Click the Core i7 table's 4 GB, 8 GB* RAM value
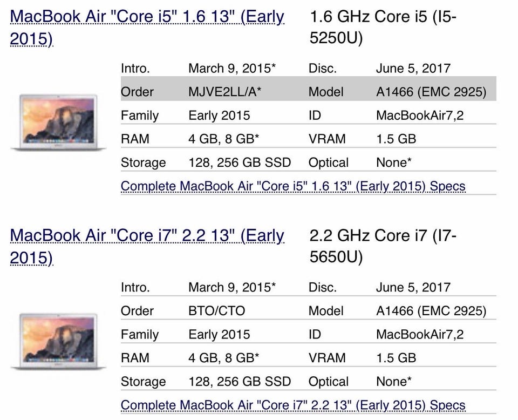Screen dimensions: 518x420 point(224,358)
